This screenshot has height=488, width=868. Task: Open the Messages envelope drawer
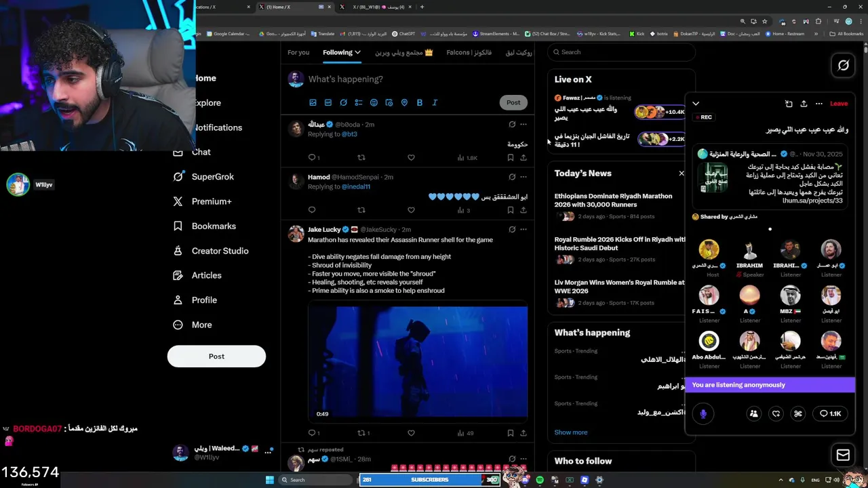point(843,455)
